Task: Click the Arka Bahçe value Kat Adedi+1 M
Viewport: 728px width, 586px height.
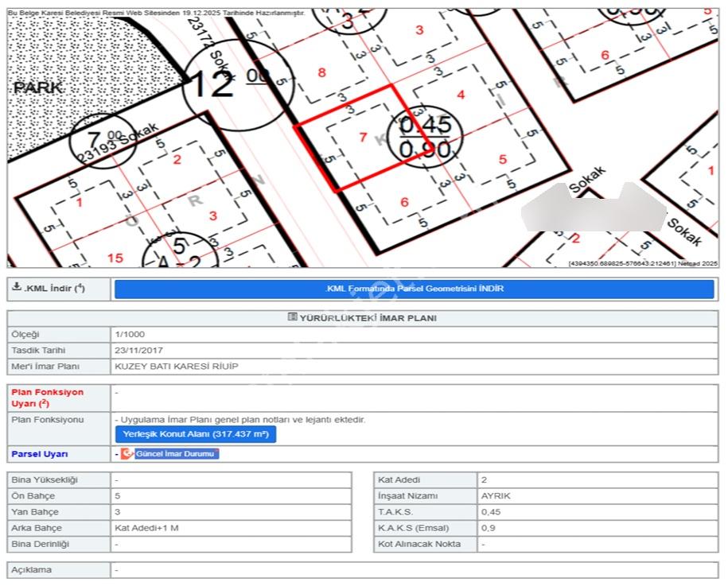Action: (146, 528)
